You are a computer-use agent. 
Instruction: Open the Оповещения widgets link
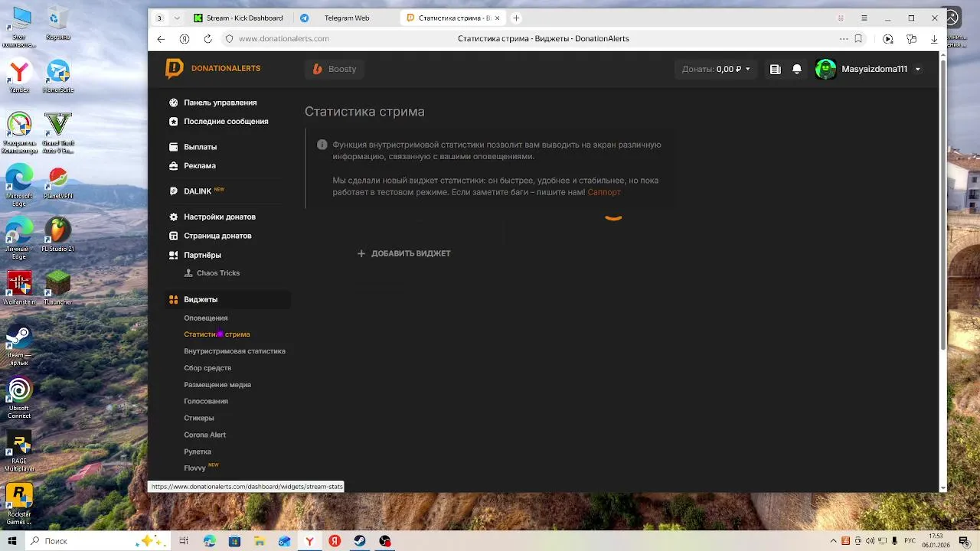(206, 318)
